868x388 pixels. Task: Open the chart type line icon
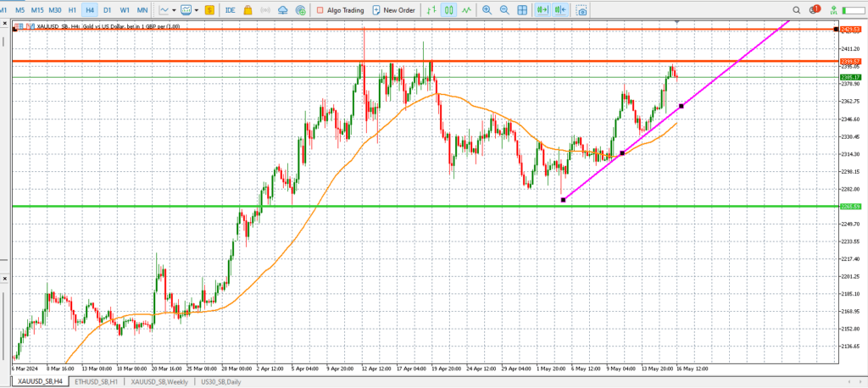164,10
